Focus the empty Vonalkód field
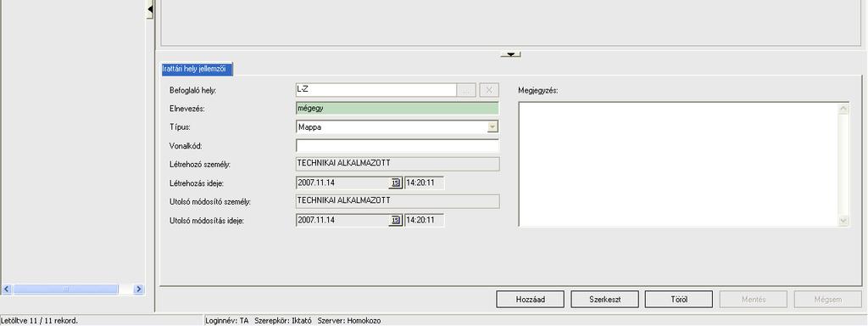Viewport: 868px width, 326px height. tap(398, 146)
